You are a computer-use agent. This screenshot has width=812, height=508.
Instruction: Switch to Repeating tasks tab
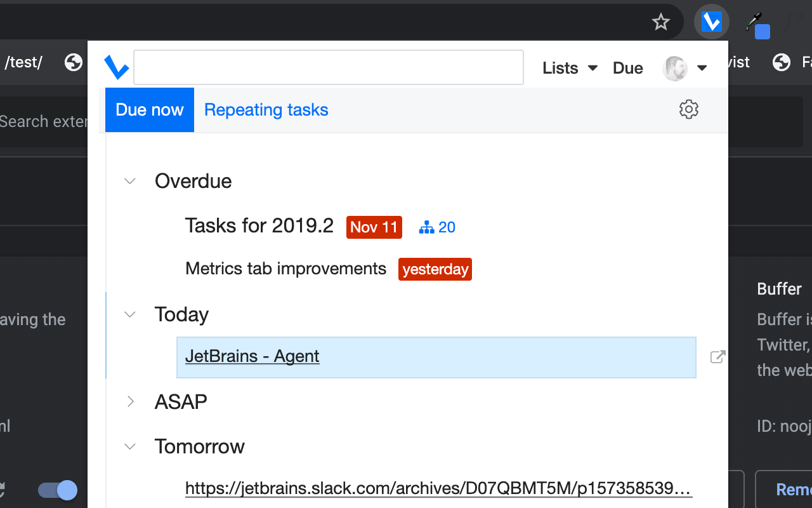point(266,110)
